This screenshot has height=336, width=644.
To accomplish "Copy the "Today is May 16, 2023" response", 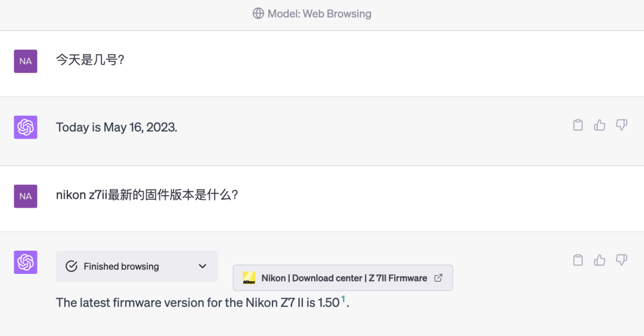I will tap(578, 125).
